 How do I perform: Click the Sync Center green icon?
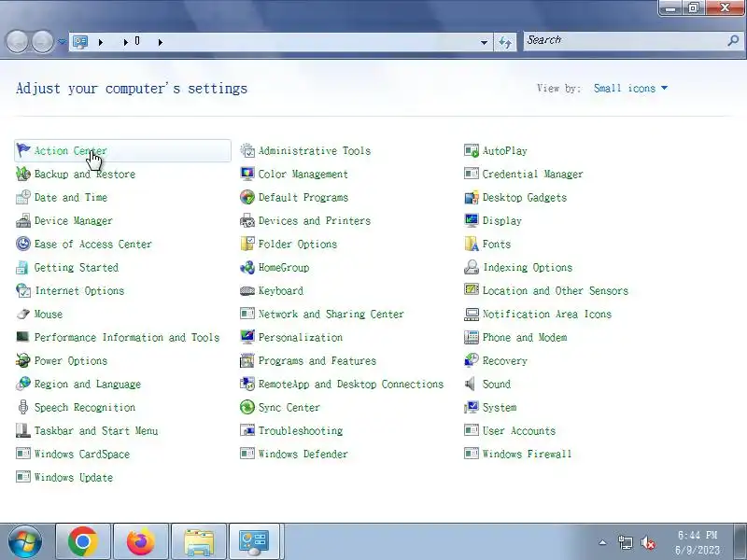(x=247, y=407)
